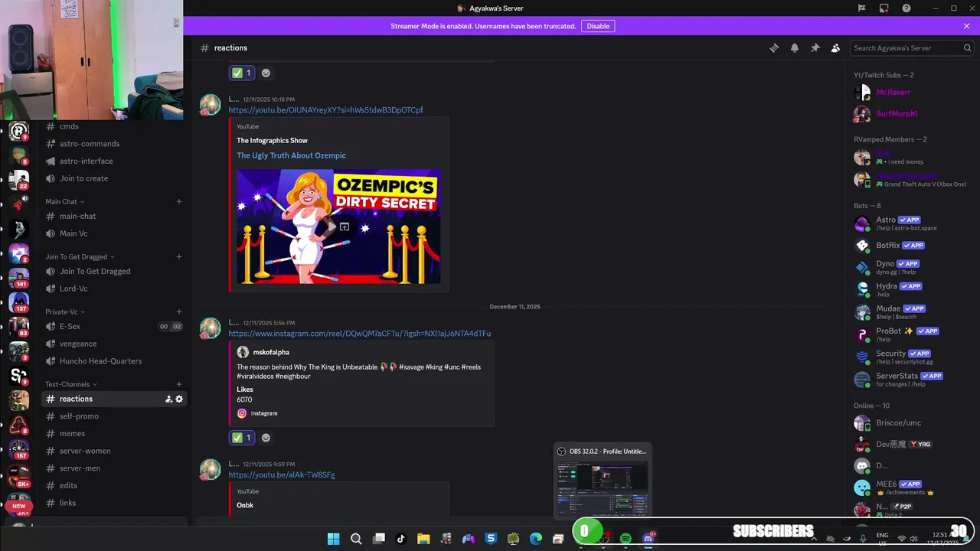The height and width of the screenshot is (551, 980).
Task: Open the inbox icon in title bar
Action: tap(884, 8)
